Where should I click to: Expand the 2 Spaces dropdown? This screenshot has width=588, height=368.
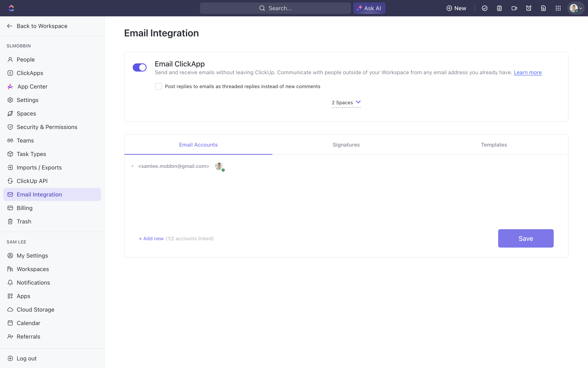[346, 103]
